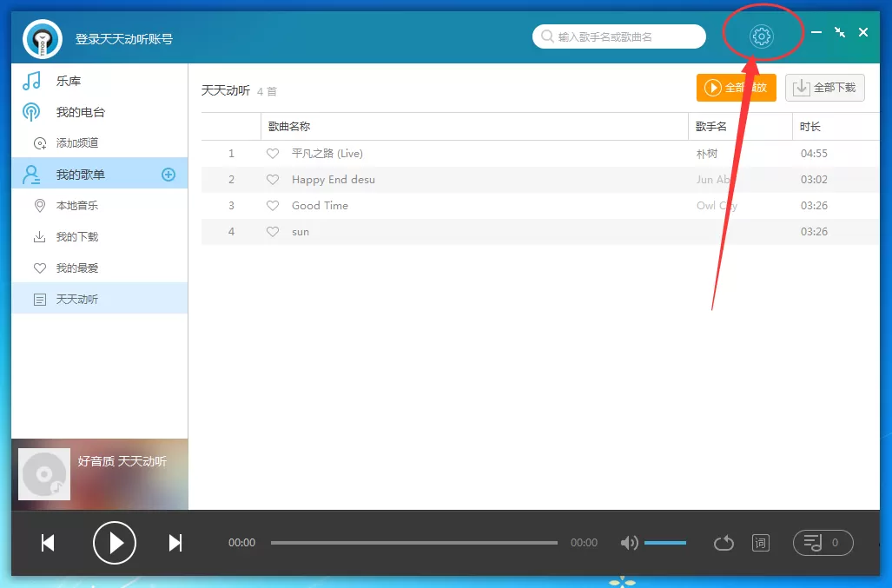
Task: Click the 天天动听 list icon in sidebar
Action: pos(39,299)
